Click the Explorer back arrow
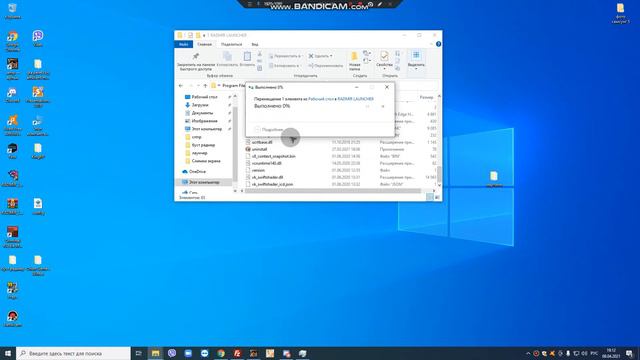 [x=181, y=86]
